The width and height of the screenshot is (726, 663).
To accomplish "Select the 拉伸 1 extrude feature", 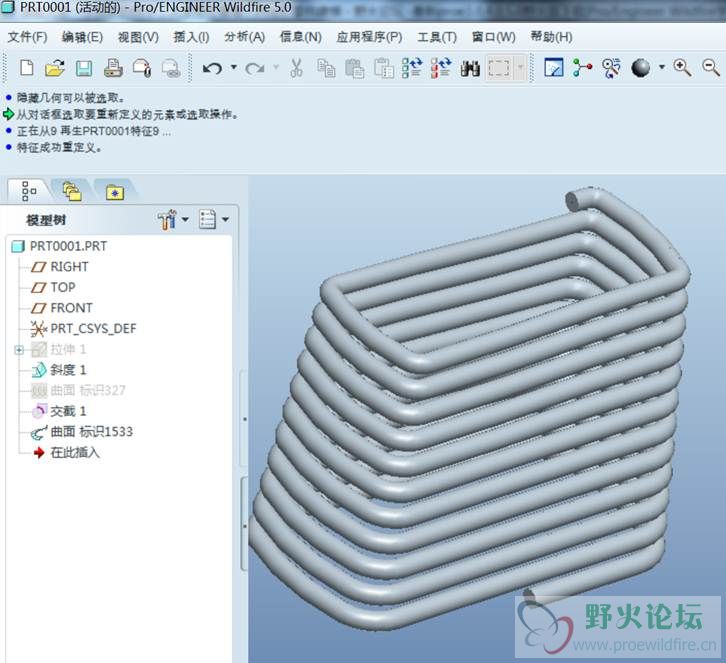I will 68,350.
